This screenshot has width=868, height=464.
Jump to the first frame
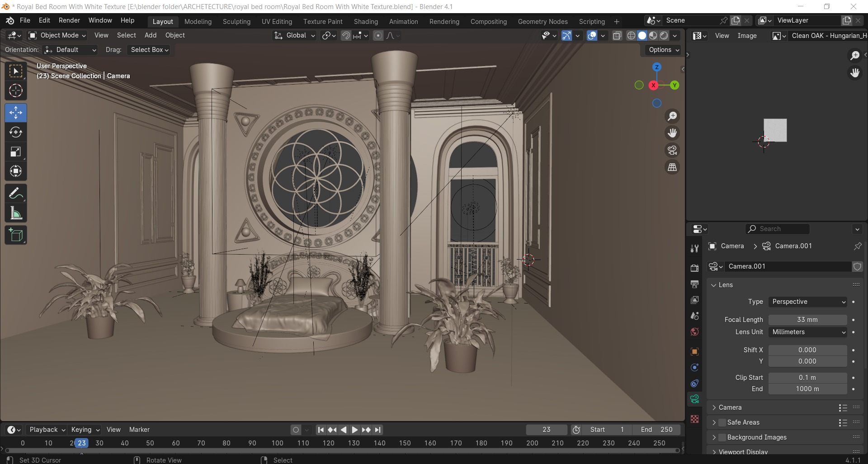[321, 430]
